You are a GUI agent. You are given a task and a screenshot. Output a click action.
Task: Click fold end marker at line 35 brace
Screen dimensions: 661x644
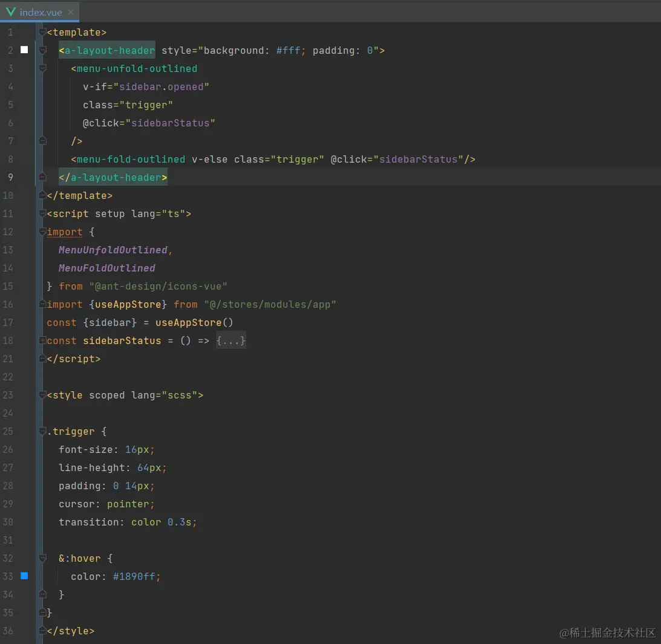tap(42, 613)
